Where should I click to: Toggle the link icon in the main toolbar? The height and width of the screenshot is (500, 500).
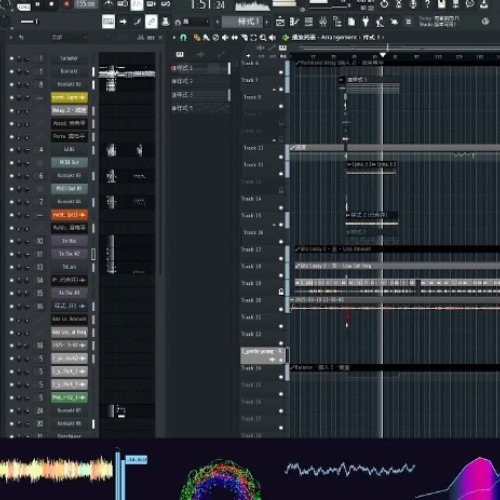point(151,22)
